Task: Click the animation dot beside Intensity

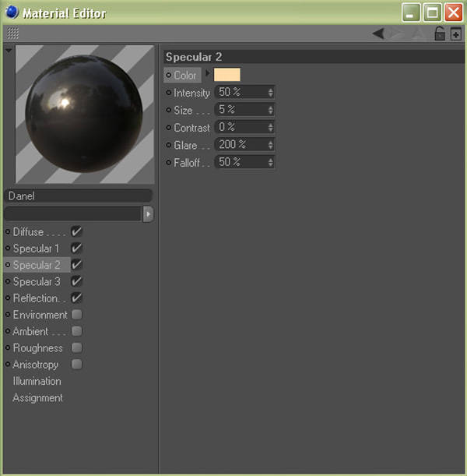Action: (x=169, y=93)
